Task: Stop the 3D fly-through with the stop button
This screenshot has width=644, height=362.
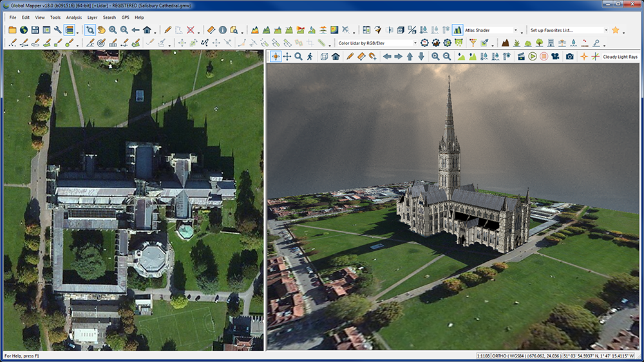Action: pyautogui.click(x=544, y=56)
